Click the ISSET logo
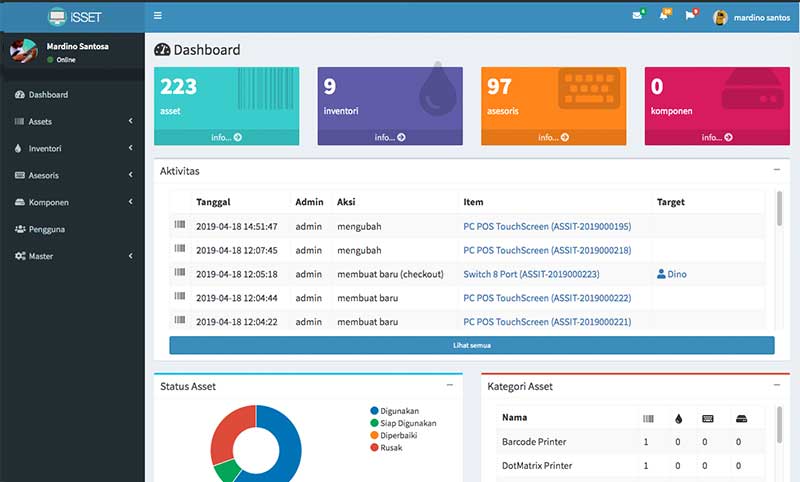This screenshot has height=482, width=800. click(x=74, y=17)
